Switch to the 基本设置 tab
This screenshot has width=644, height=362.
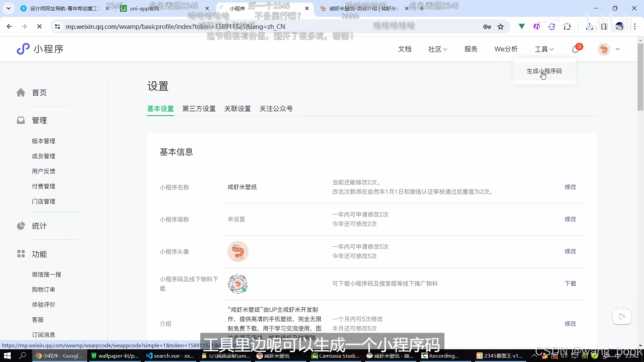(x=160, y=109)
